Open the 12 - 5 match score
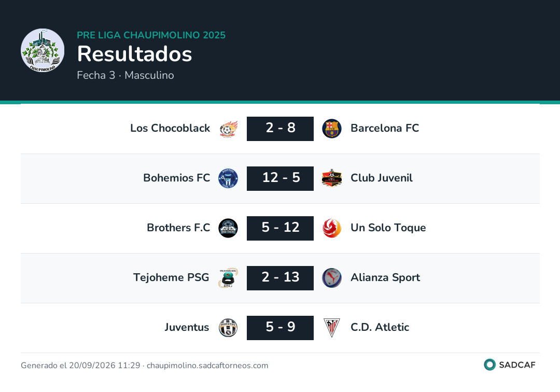 coord(281,178)
